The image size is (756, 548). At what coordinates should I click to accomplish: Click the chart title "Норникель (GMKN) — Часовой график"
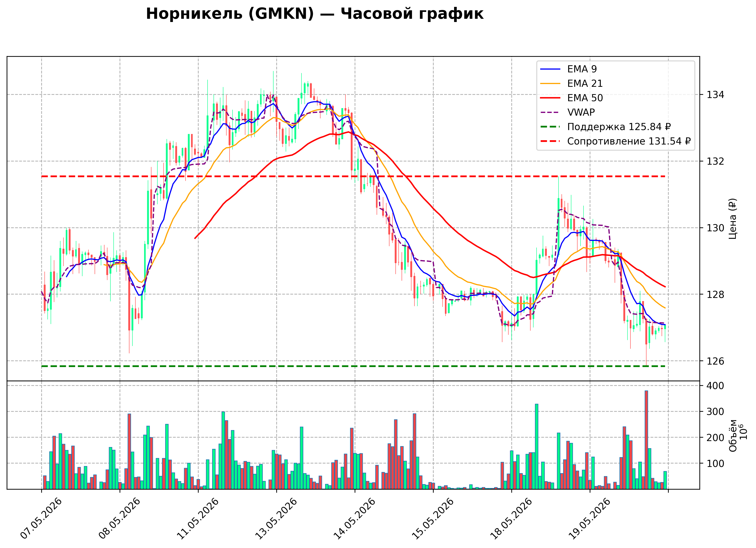click(x=315, y=14)
